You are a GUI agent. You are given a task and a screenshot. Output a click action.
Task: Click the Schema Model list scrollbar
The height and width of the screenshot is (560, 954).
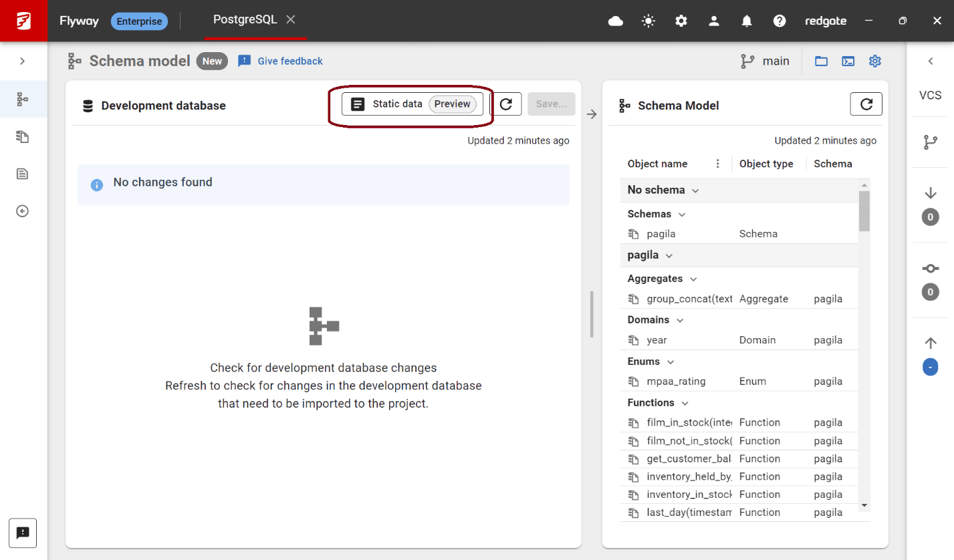point(864,211)
